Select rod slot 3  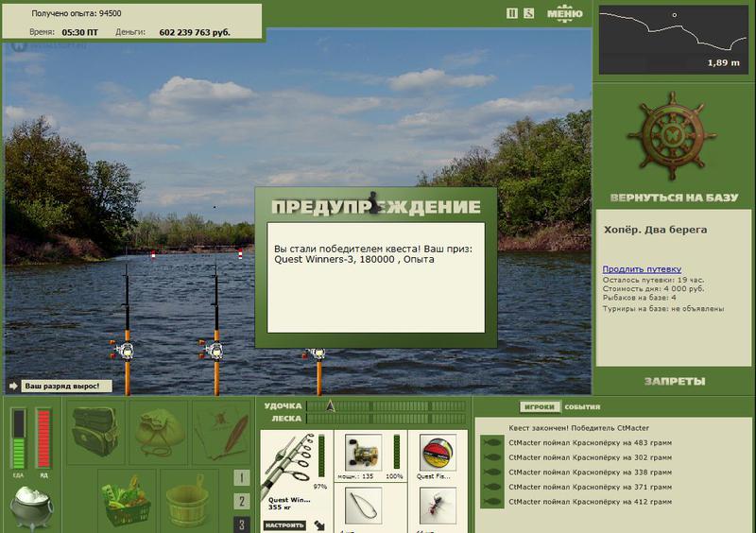point(242,524)
